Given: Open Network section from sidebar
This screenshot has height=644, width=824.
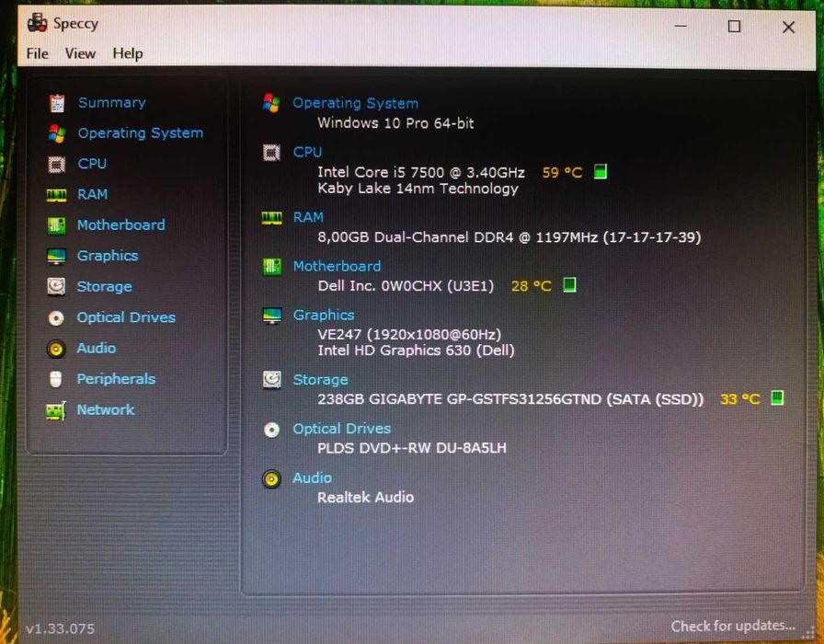Looking at the screenshot, I should coord(106,409).
